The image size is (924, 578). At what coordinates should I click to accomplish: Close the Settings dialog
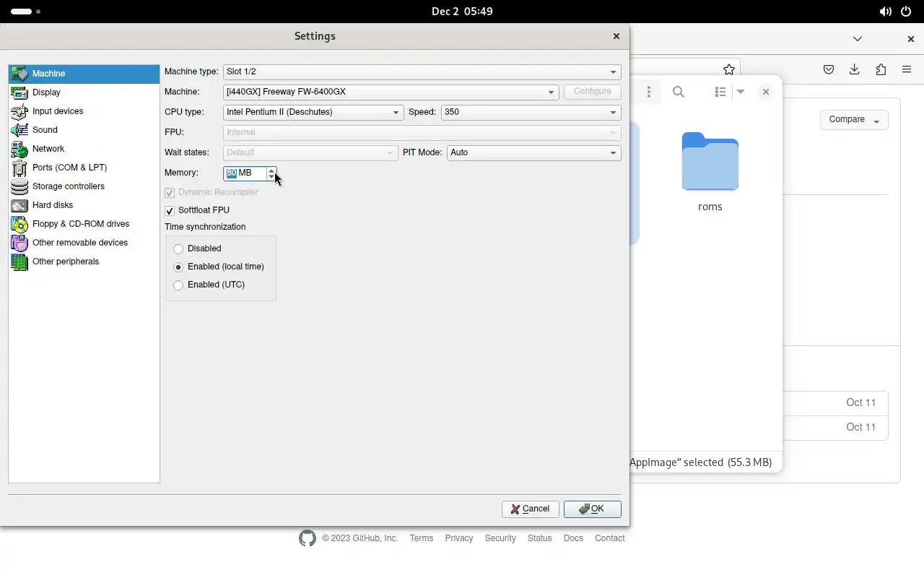pos(616,36)
